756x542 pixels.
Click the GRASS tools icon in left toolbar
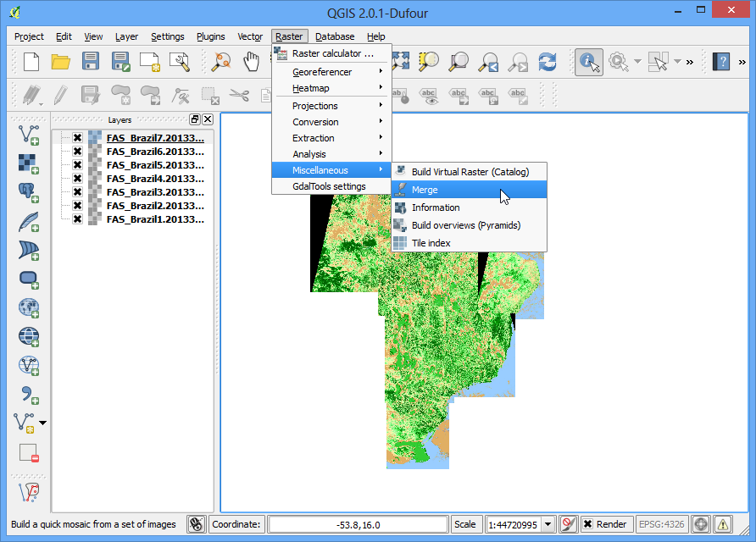pyautogui.click(x=29, y=492)
